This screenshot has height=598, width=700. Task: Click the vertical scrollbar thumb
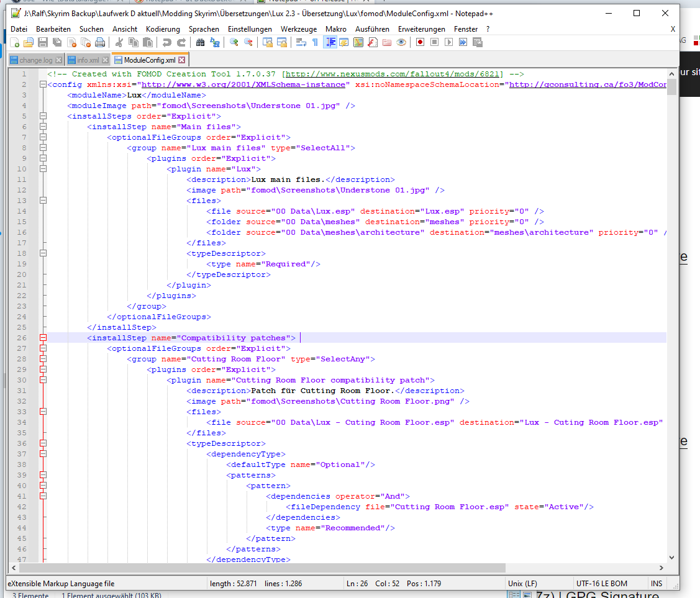coord(671,86)
